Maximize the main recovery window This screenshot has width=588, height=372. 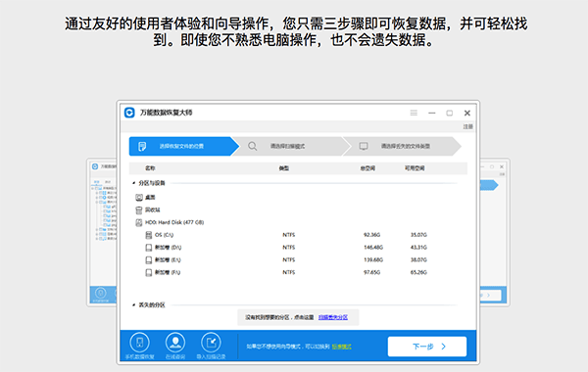tap(449, 113)
